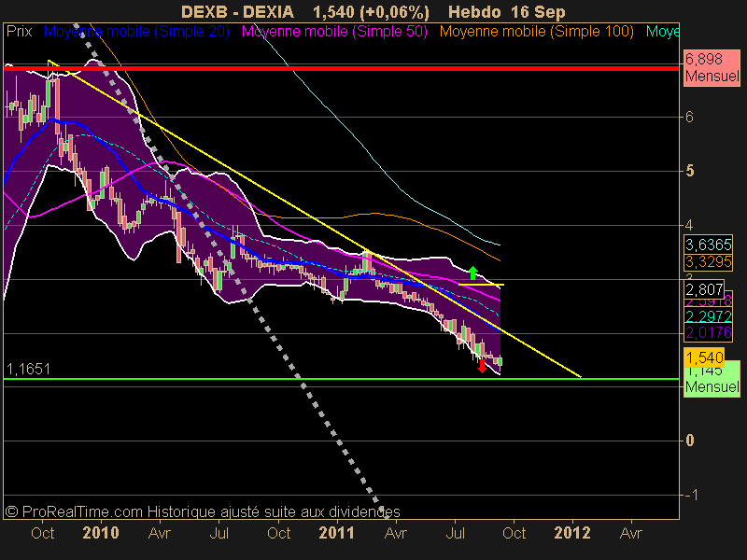Click the 2,2972 value label

(708, 316)
